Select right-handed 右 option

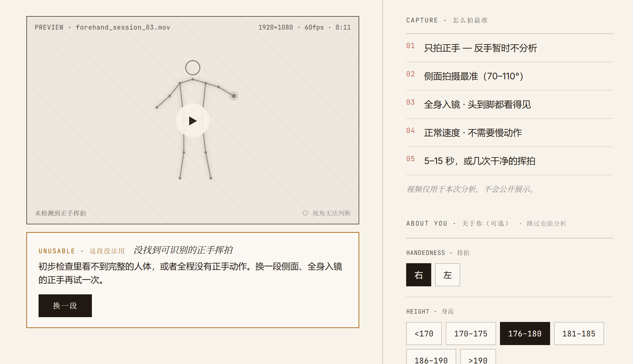419,275
